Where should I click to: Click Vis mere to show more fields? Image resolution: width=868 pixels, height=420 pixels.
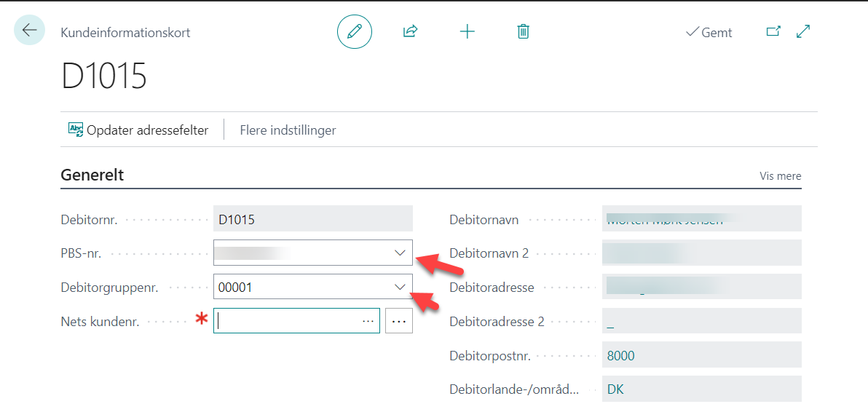click(x=780, y=176)
